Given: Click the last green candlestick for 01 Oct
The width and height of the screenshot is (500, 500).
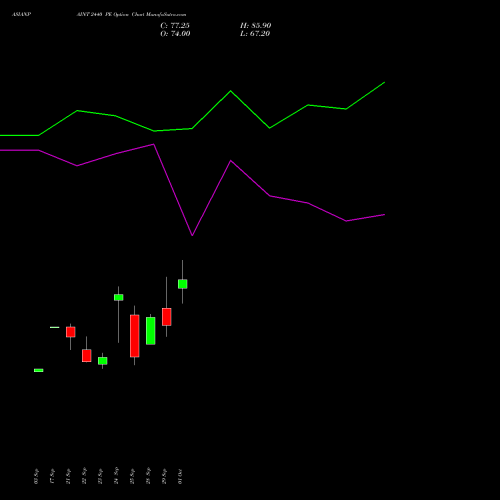Looking at the screenshot, I should 182,284.
